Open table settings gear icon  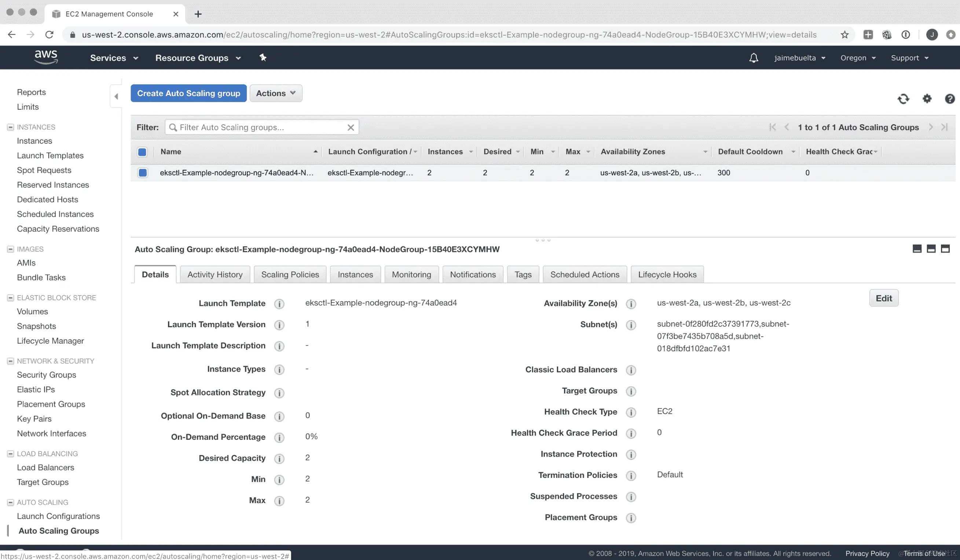pos(927,99)
